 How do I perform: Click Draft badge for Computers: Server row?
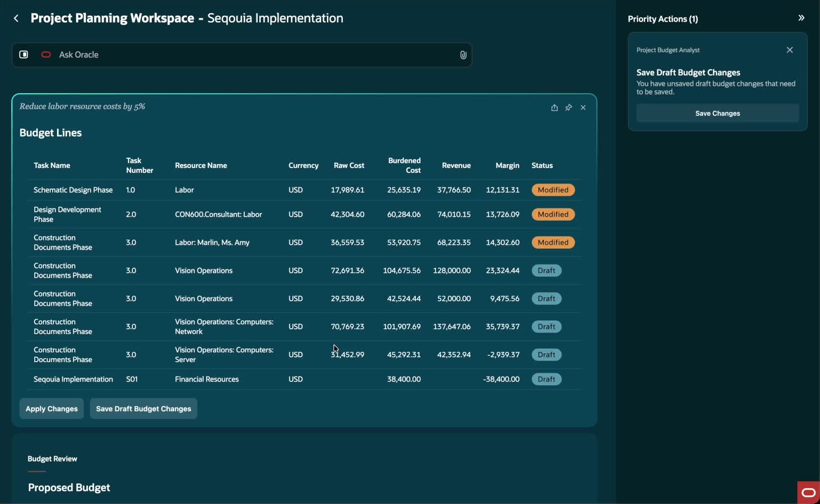pyautogui.click(x=546, y=354)
